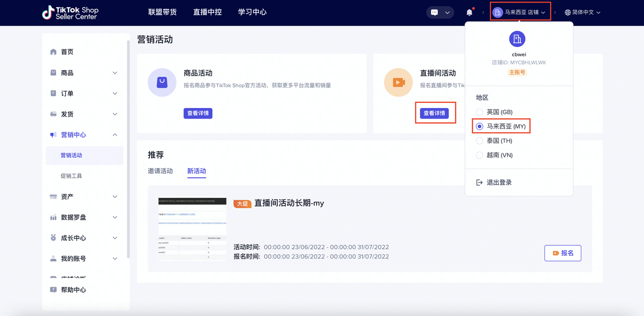Viewport: 644px width, 316px height.
Task: Click the sidebar vertical scrollbar
Action: 128,149
